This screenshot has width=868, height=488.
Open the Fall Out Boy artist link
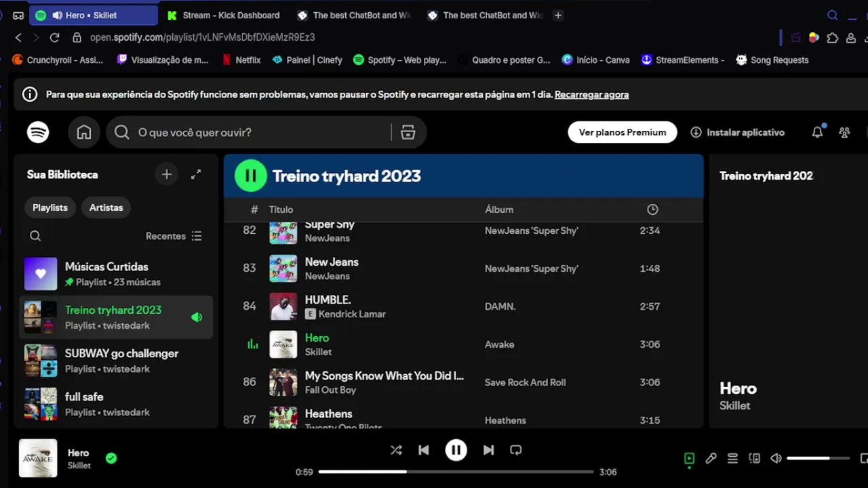(x=330, y=390)
